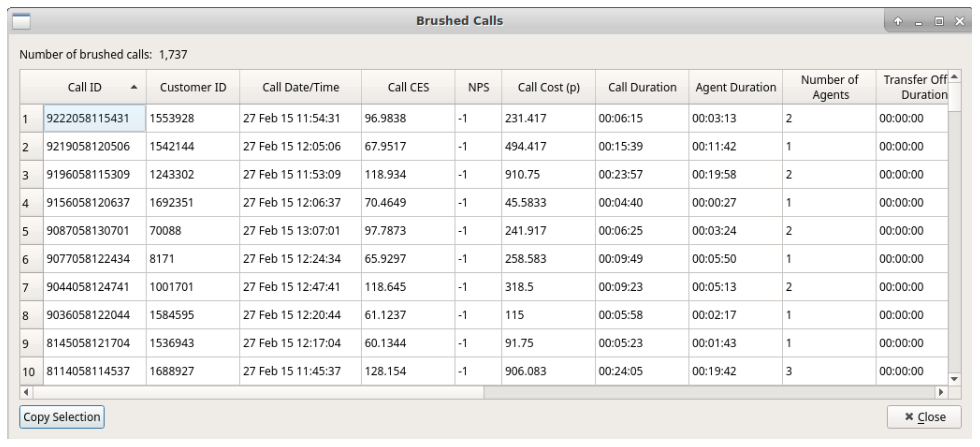Maximize the Brushed Calls window
980x447 pixels.
pyautogui.click(x=939, y=21)
